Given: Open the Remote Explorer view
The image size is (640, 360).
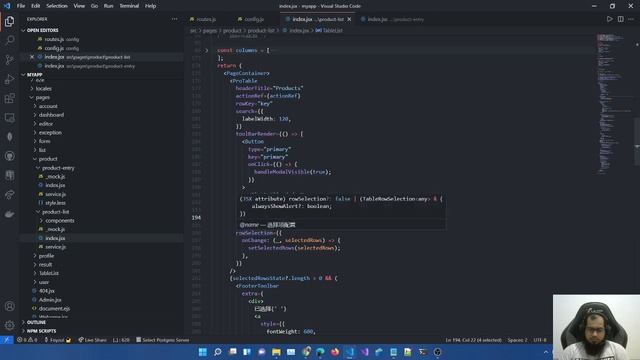Looking at the screenshot, I should coord(9,118).
